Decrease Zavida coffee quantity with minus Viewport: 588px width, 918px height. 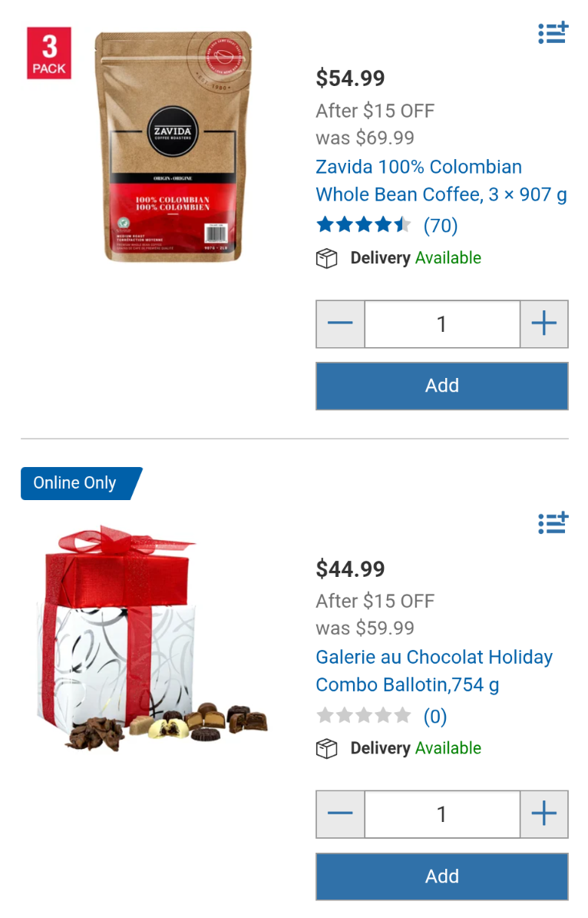coord(341,323)
